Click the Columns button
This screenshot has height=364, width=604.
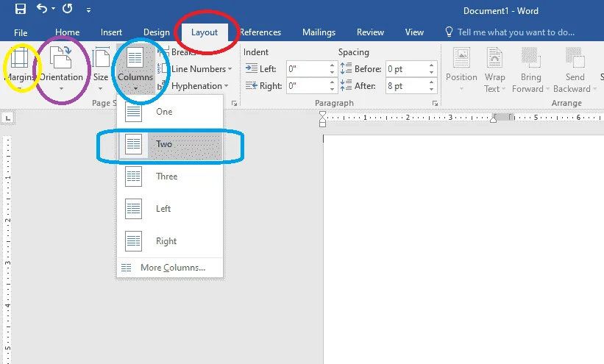(135, 68)
